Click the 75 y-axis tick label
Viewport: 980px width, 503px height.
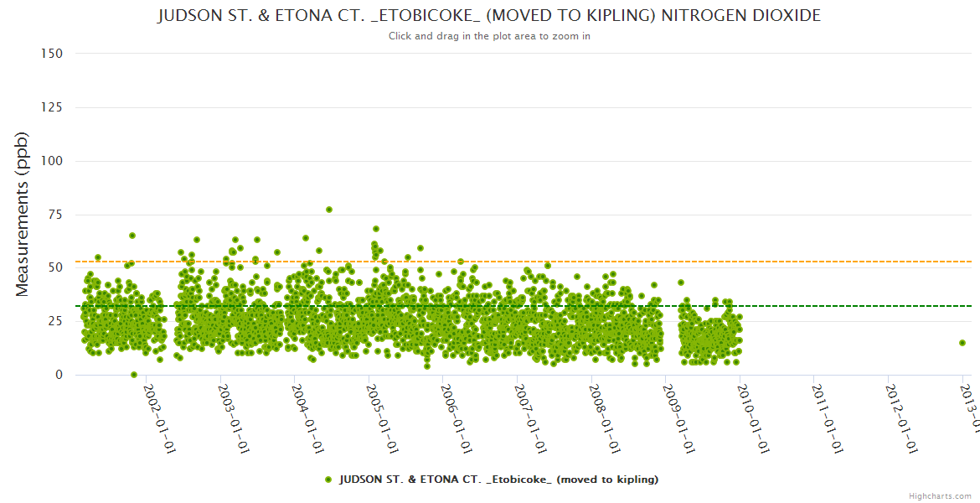tap(54, 215)
